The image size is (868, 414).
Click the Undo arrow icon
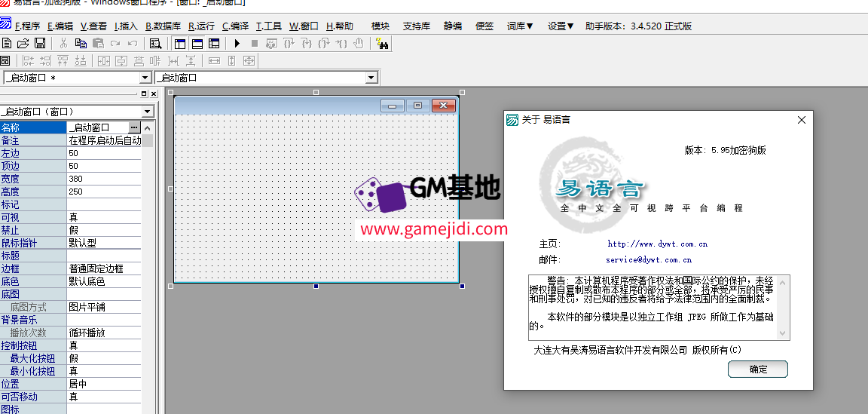[133, 43]
